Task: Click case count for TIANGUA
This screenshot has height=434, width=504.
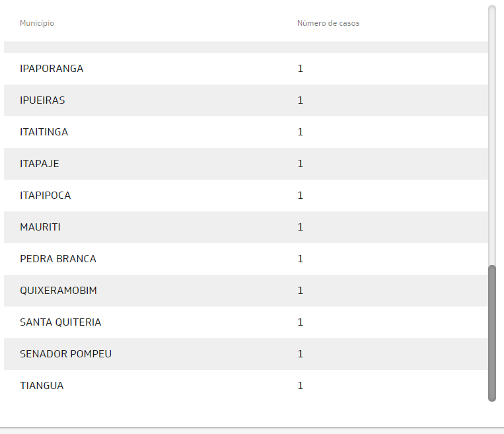Action: click(300, 386)
